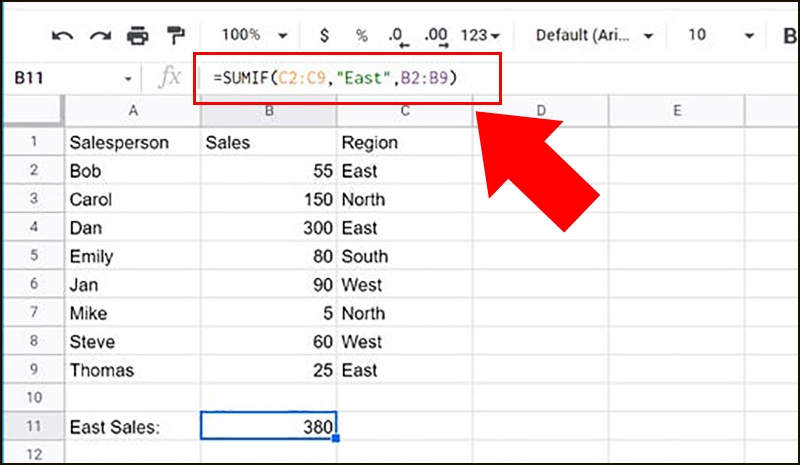Screen dimensions: 800x465
Task: Click the Redo arrow icon
Action: tap(99, 36)
